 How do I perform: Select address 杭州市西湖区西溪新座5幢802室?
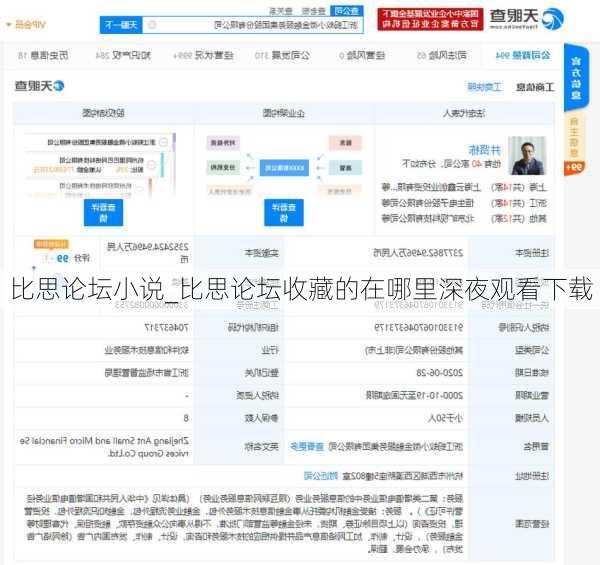403,476
